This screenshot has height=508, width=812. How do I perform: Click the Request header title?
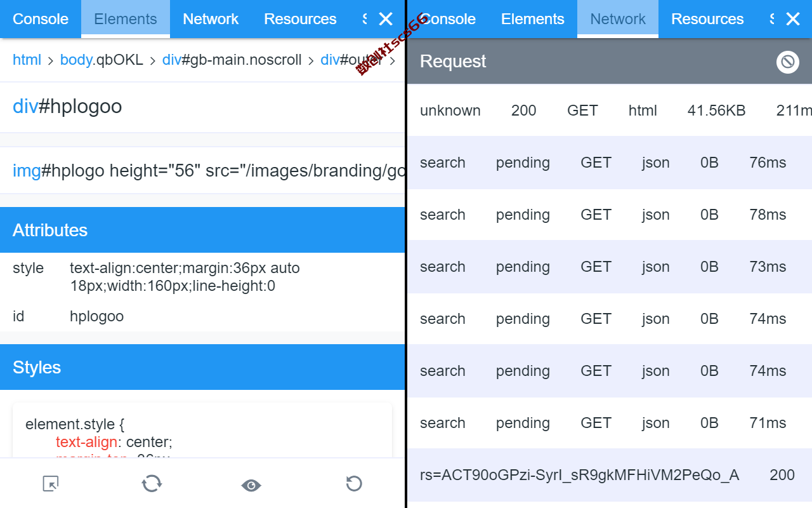[x=453, y=61]
